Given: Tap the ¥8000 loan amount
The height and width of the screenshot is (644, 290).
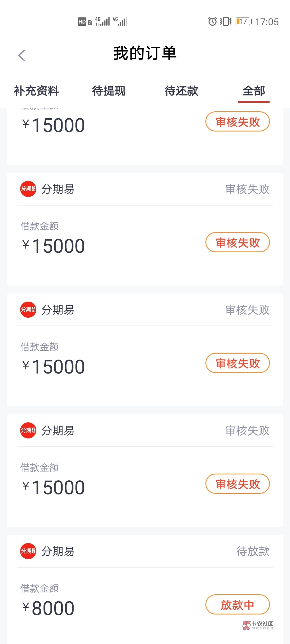Looking at the screenshot, I should [x=48, y=608].
